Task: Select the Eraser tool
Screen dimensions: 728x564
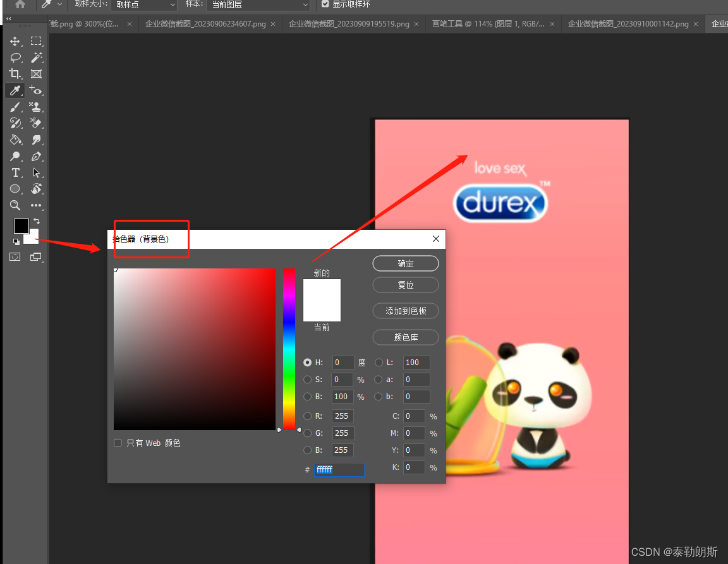Action: [36, 123]
